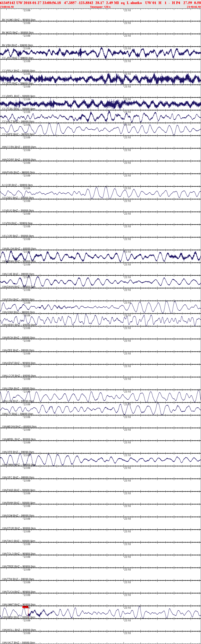Viewport: 201px width, 644px height.
Task: Select the UW.LTY BHZ station label
Action: pos(18,414)
